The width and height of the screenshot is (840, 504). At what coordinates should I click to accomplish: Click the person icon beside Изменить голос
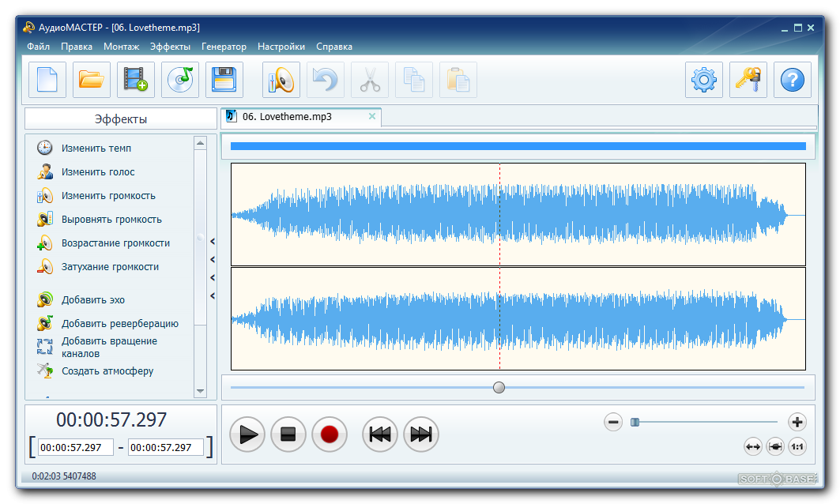pos(45,171)
